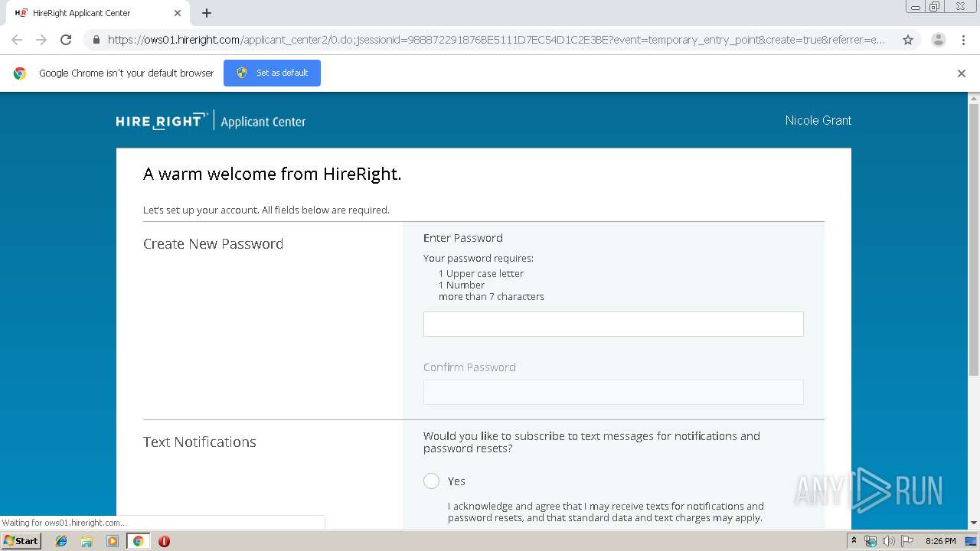Select the HireRight Applicant Center tab

pos(98,13)
